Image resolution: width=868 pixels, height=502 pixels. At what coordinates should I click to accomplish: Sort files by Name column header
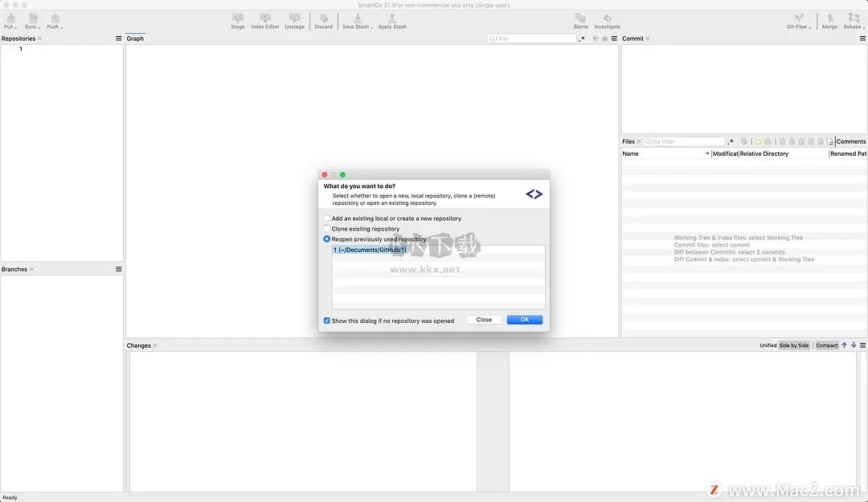(666, 154)
